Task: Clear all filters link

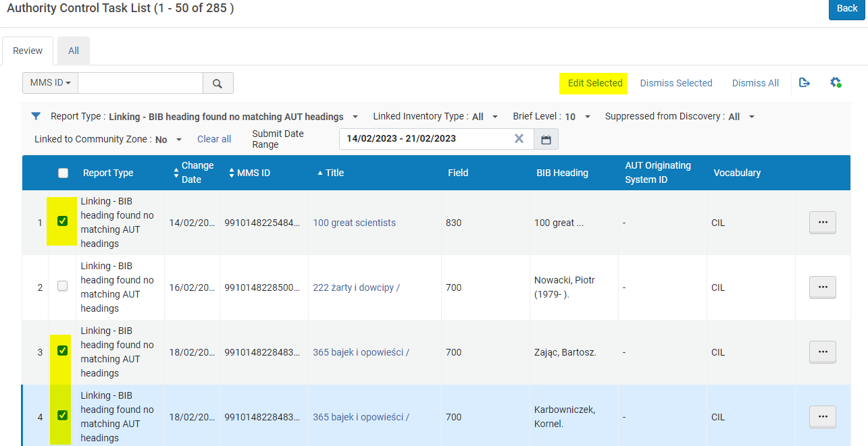Action: coord(214,139)
